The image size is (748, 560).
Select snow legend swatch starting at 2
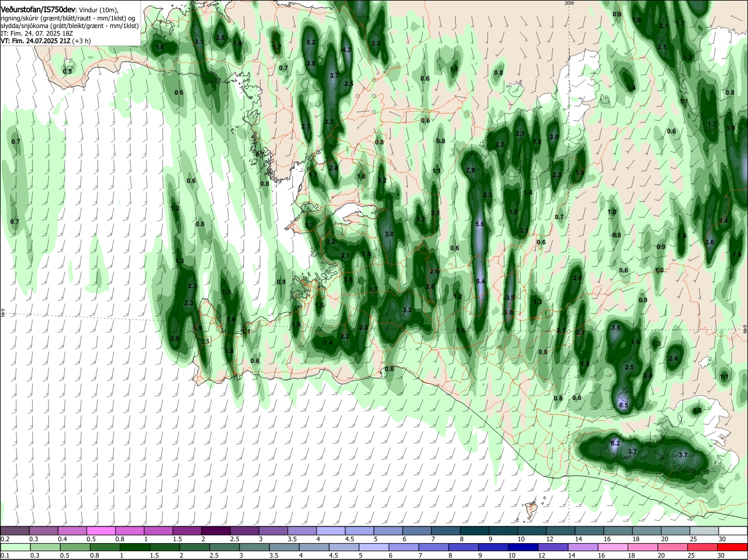tap(216, 531)
